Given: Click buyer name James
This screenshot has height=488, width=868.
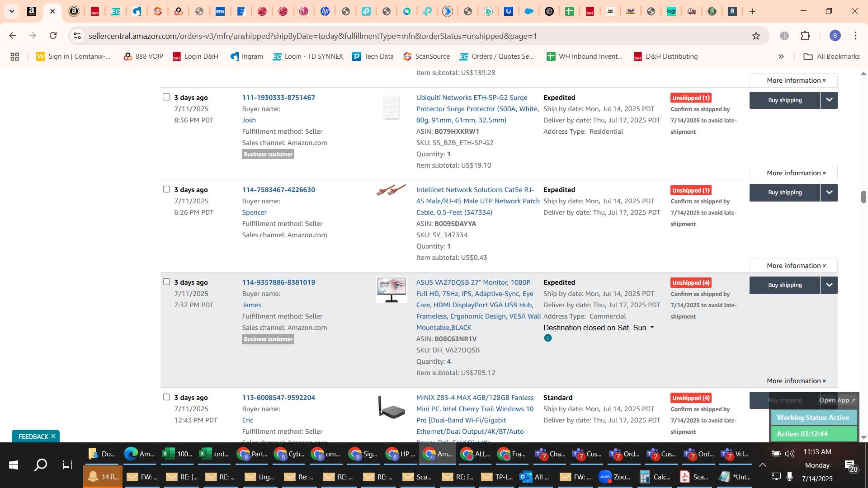Looking at the screenshot, I should [x=251, y=305].
